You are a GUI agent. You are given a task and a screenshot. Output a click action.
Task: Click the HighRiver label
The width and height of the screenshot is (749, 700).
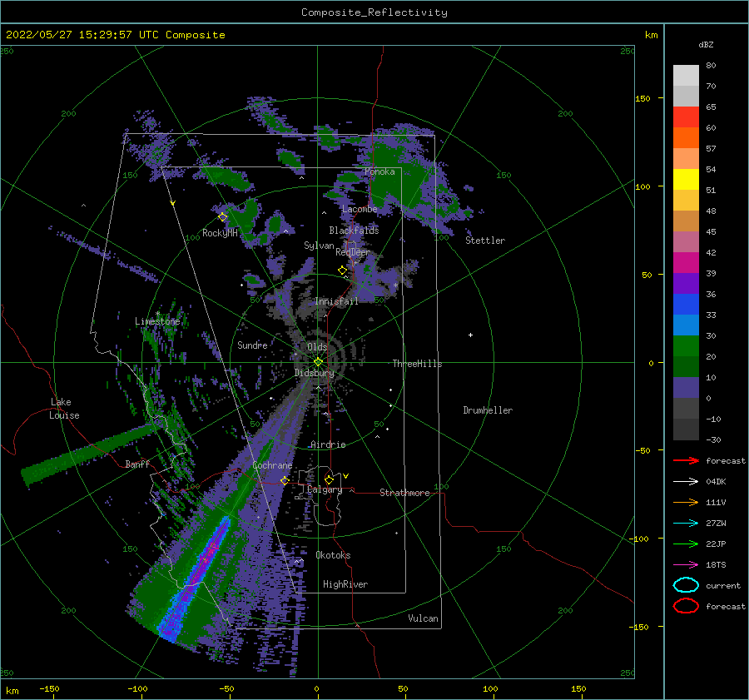tap(345, 584)
